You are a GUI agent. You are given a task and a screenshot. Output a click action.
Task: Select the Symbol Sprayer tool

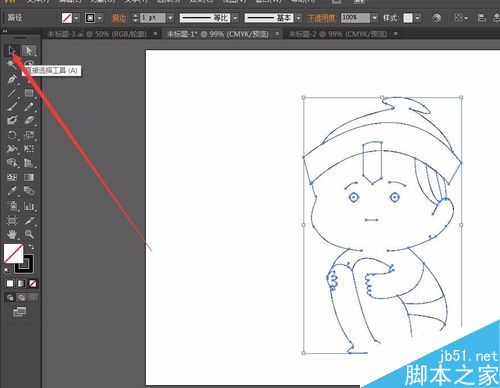[12, 206]
